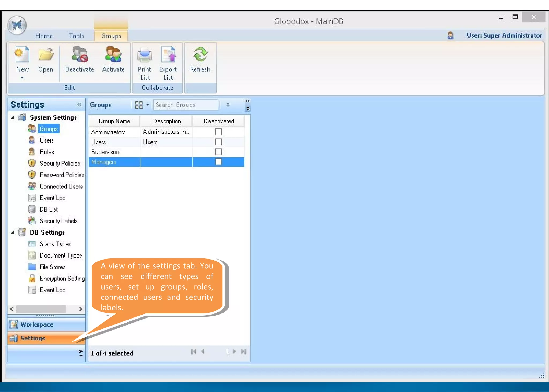Screen dimensions: 549x392
Task: Expand advanced search chevron beside Search Groups
Action: pyautogui.click(x=228, y=105)
